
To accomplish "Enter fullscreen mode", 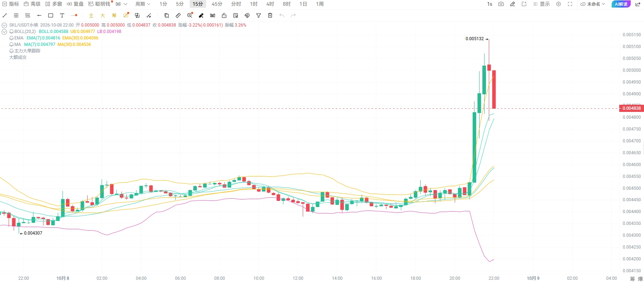I will click(570, 4).
